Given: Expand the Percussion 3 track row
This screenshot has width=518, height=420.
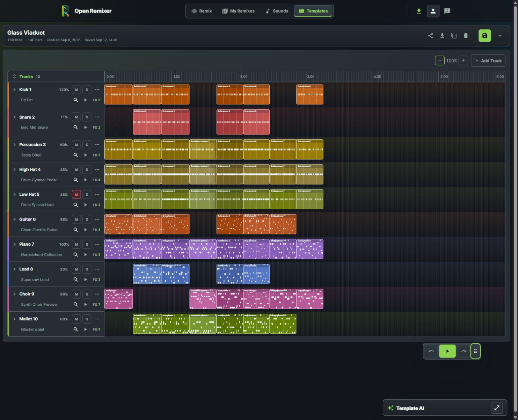Looking at the screenshot, I should click(x=14, y=145).
